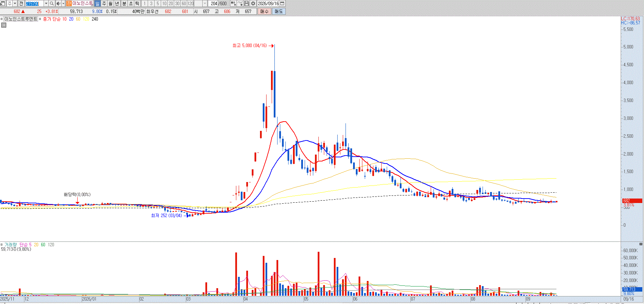The width and height of the screenshot is (644, 304).
Task: Expand the stock code history dropdown
Action: tap(46, 3)
